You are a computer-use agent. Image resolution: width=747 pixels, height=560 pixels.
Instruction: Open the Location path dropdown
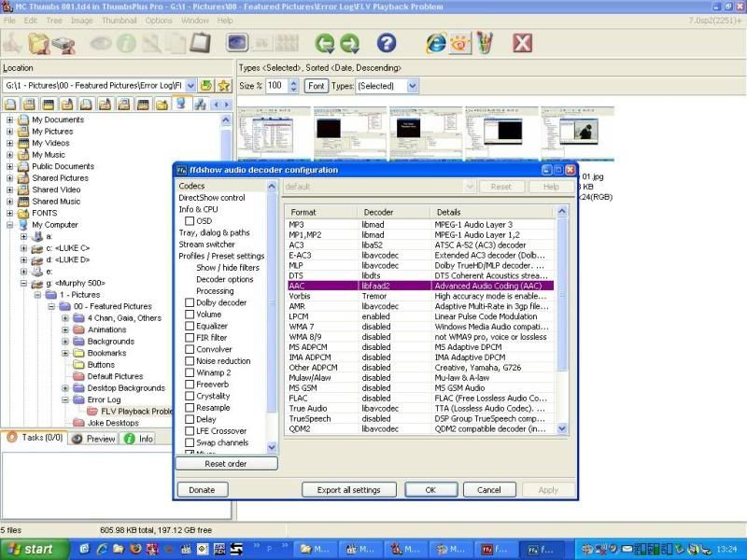tap(190, 86)
